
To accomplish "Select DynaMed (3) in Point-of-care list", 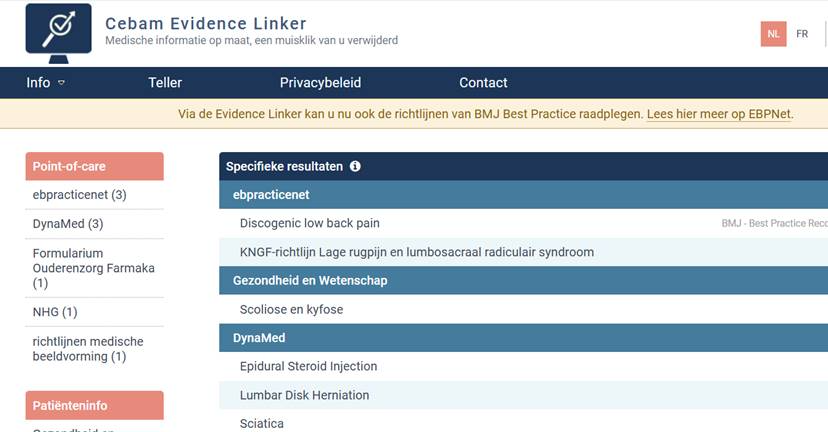I will click(x=68, y=224).
